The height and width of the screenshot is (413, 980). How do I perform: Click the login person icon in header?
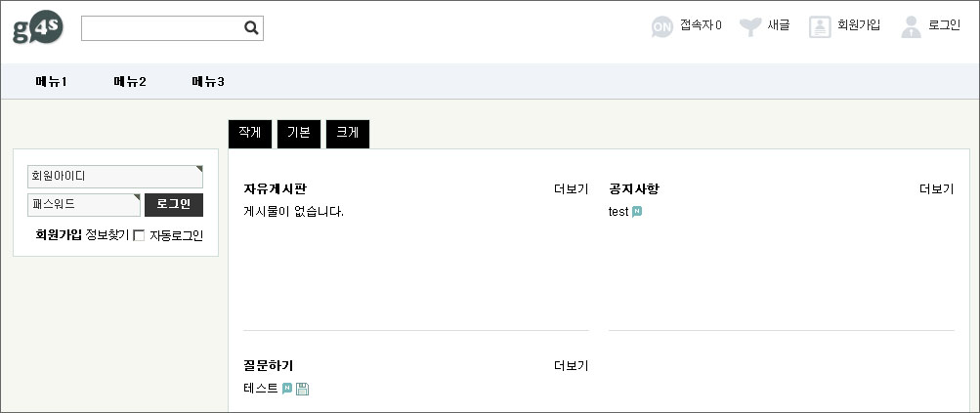click(x=912, y=26)
